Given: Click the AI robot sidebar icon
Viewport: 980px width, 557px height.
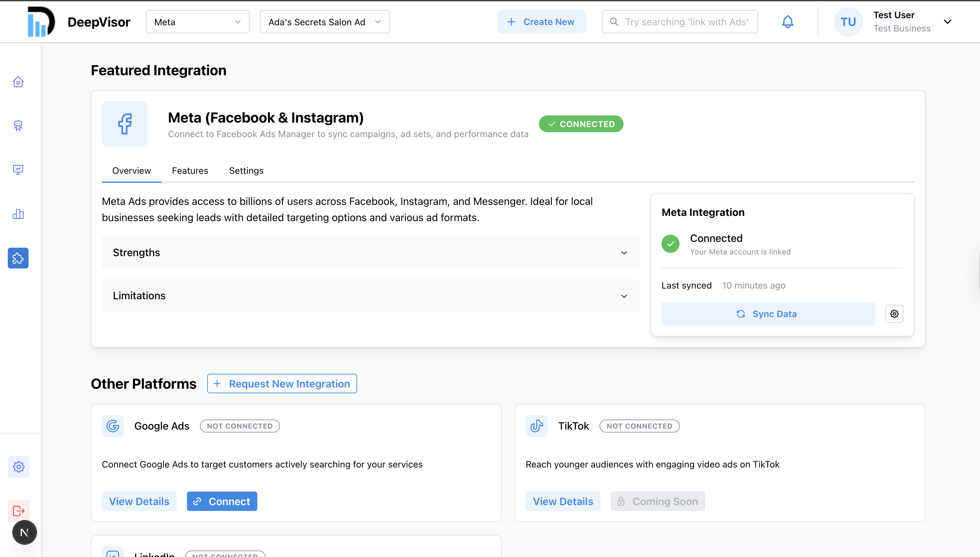Looking at the screenshot, I should (x=18, y=125).
